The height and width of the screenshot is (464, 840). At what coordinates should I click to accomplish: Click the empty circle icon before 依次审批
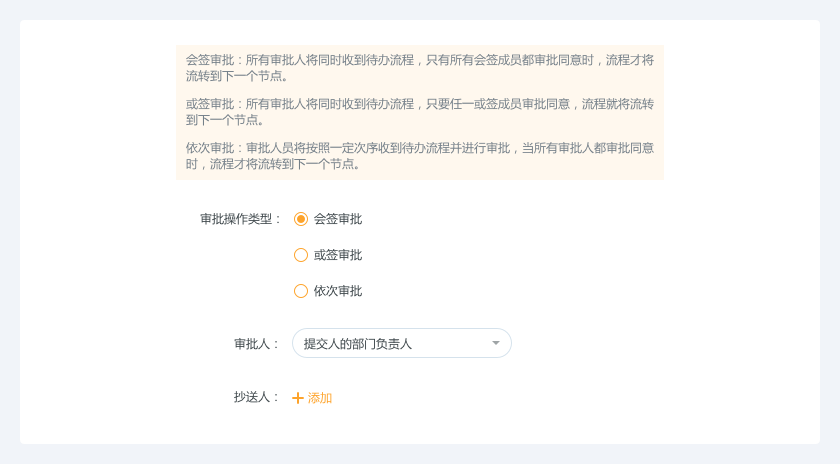(301, 291)
